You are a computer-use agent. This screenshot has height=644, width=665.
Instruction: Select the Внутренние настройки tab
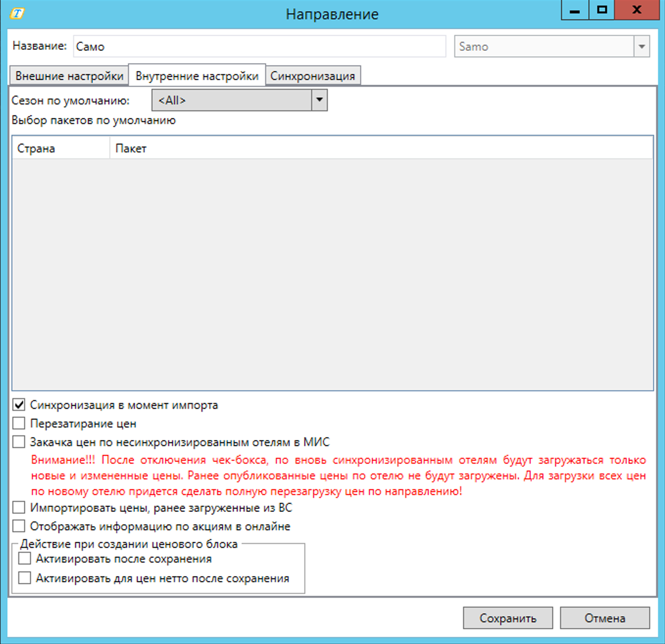click(197, 76)
